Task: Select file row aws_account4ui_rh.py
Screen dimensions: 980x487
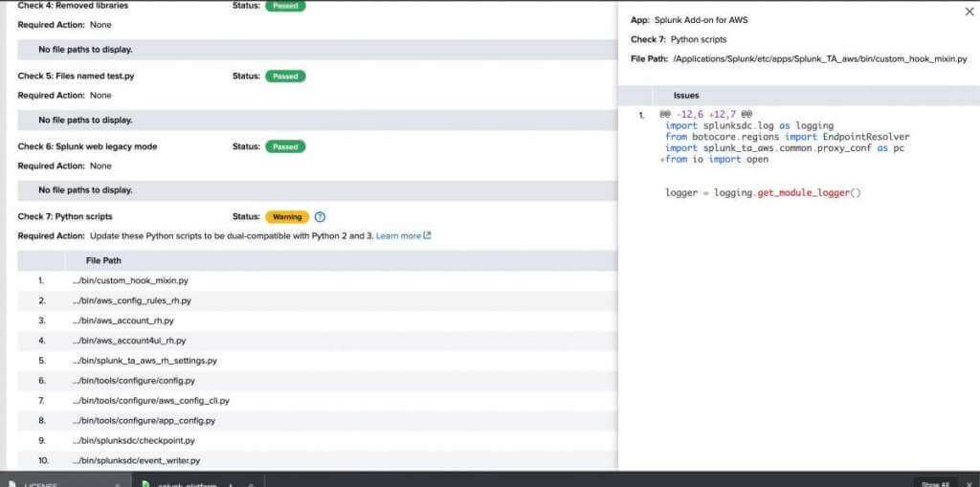Action: (x=318, y=341)
